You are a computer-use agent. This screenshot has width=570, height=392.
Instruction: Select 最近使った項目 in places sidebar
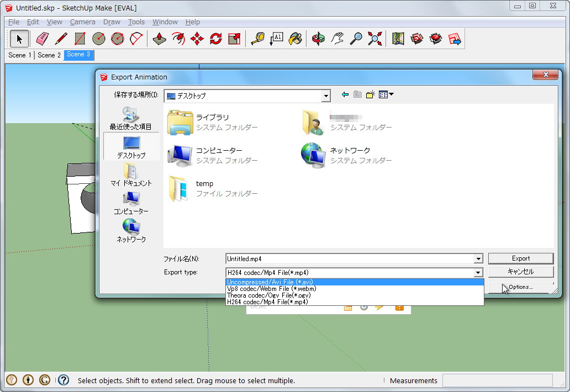pyautogui.click(x=131, y=119)
